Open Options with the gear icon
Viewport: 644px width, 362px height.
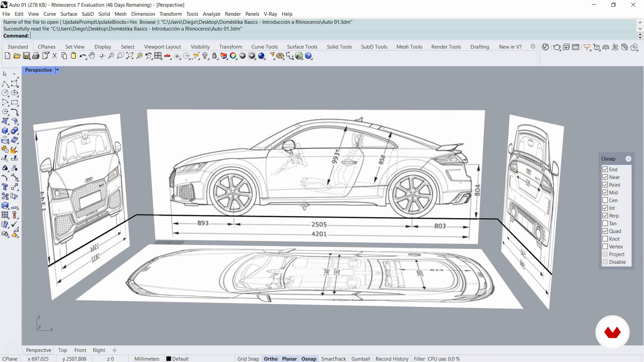pyautogui.click(x=280, y=56)
